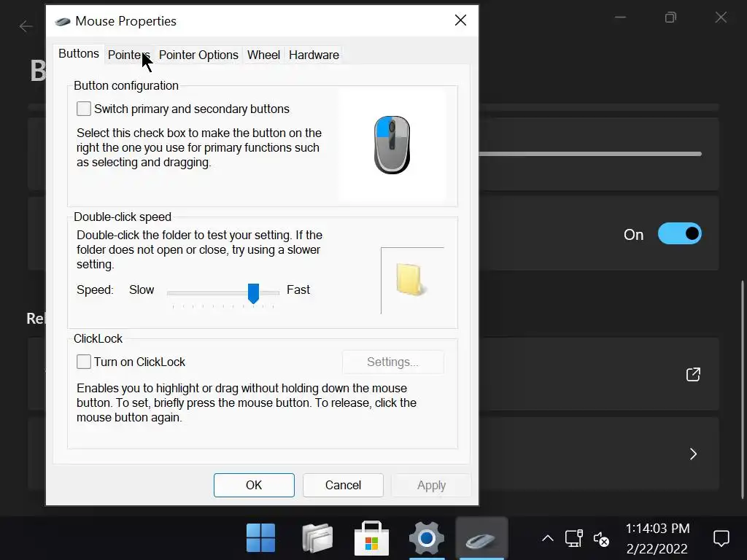Minimize the Settings window
The image size is (747, 560).
[x=620, y=17]
